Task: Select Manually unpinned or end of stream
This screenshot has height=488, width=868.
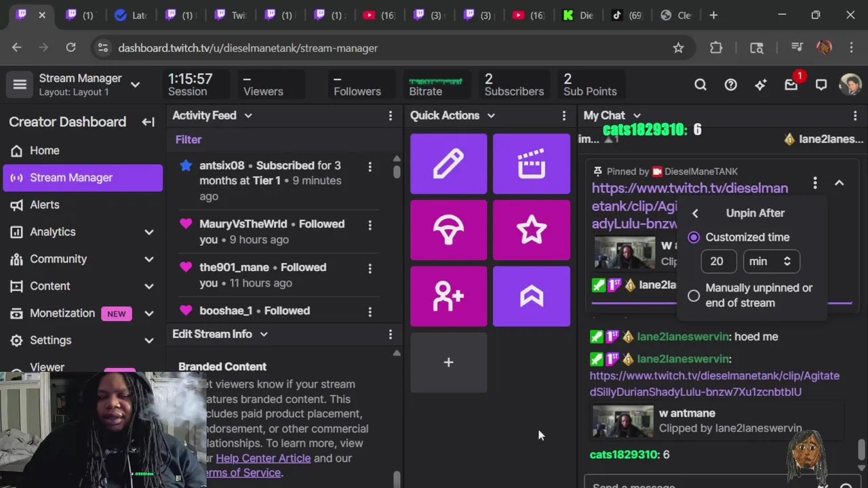Action: (694, 296)
